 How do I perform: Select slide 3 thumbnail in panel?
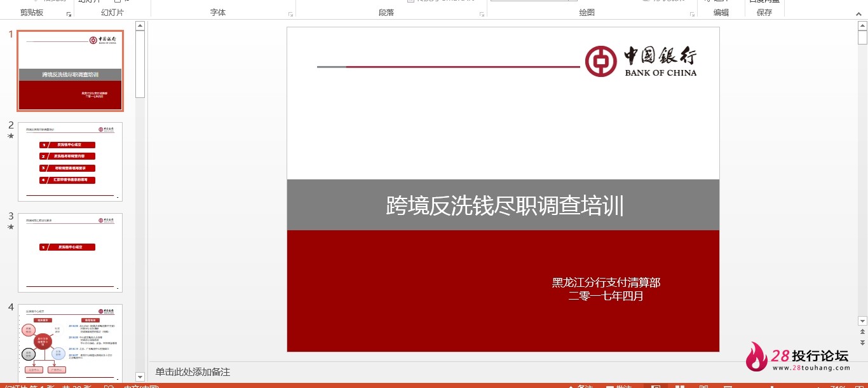tap(71, 253)
